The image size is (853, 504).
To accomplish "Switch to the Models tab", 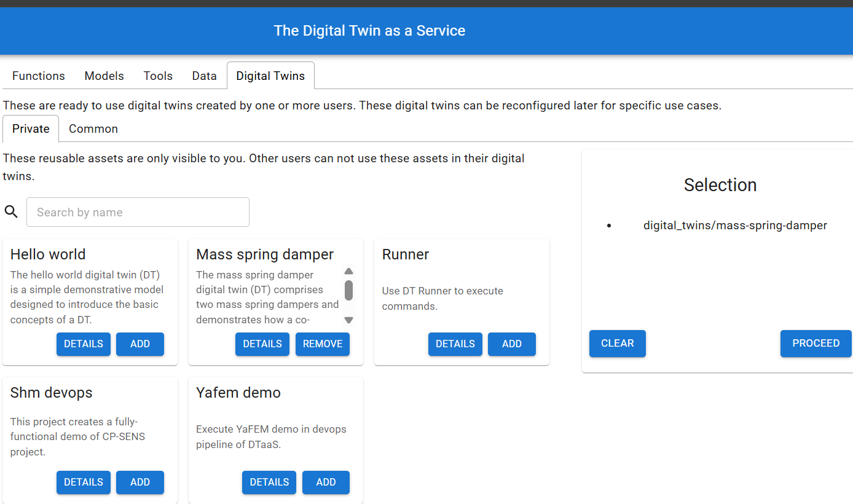I will tap(104, 76).
